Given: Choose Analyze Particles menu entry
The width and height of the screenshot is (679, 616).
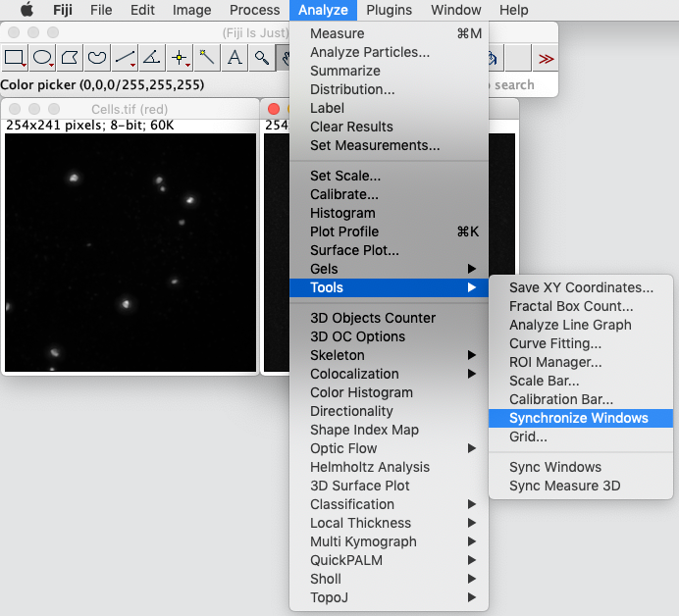Looking at the screenshot, I should (x=370, y=52).
